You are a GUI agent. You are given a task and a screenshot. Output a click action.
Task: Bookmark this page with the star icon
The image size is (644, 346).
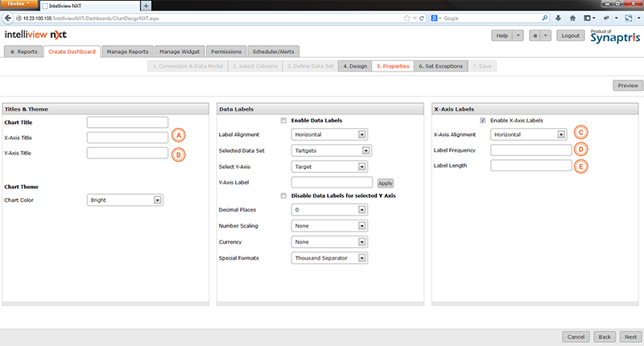tap(406, 17)
